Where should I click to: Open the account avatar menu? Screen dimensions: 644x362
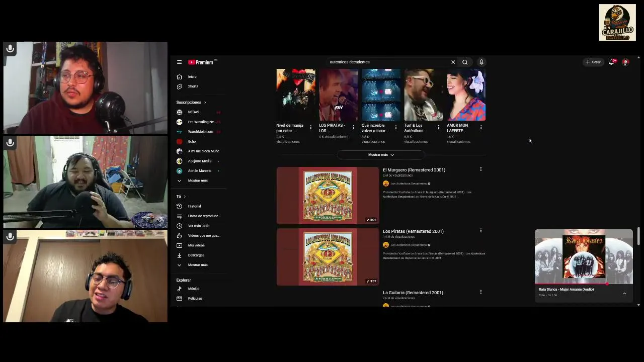pos(625,62)
